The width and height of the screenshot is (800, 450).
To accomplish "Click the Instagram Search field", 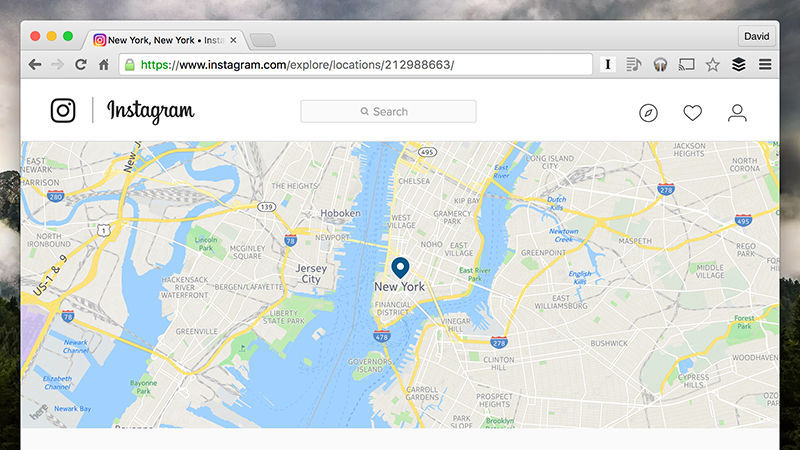I will (388, 111).
